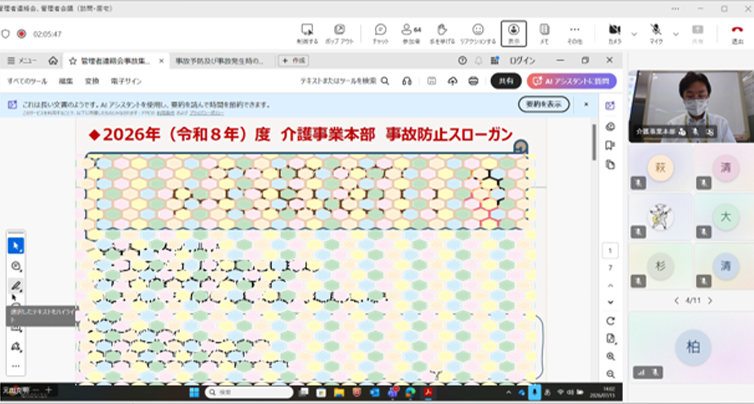Image resolution: width=754 pixels, height=404 pixels.
Task: Open the Edit (編集) menu
Action: (66, 81)
